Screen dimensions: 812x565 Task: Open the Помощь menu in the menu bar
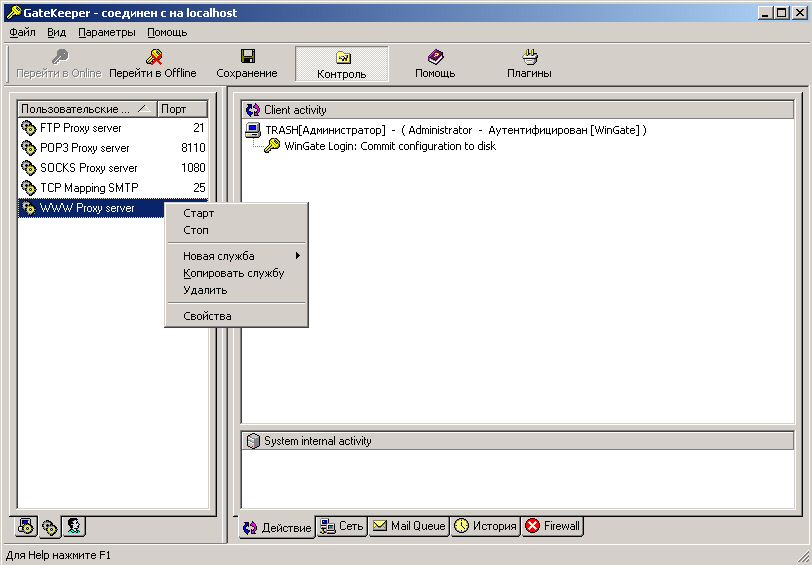167,33
